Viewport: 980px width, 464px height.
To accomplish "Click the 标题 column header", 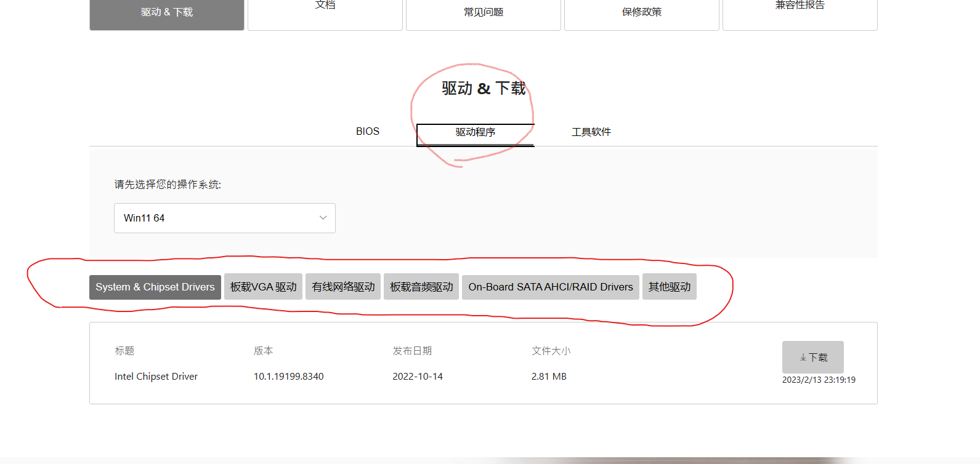I will [124, 351].
